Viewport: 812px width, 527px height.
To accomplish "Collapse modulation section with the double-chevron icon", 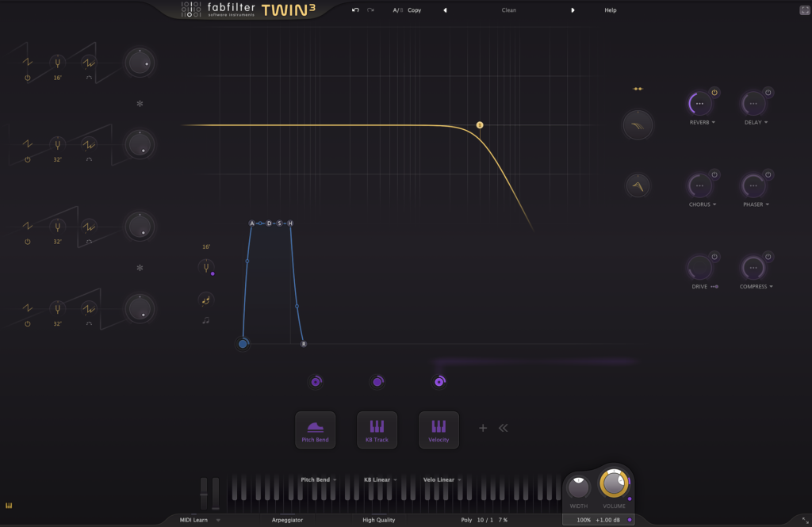I will (x=503, y=428).
